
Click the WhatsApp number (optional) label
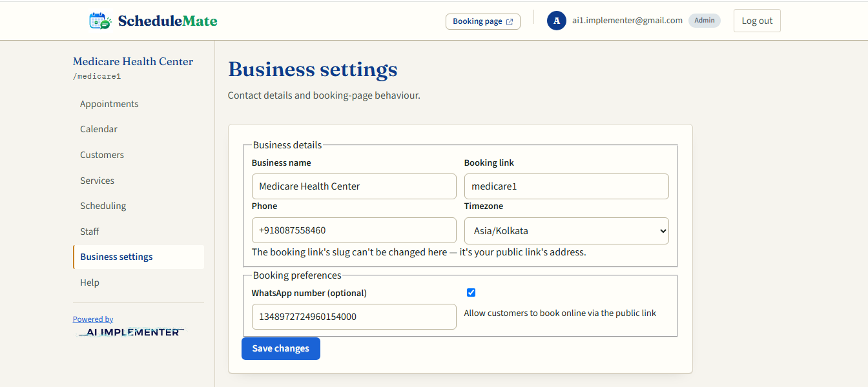(309, 293)
